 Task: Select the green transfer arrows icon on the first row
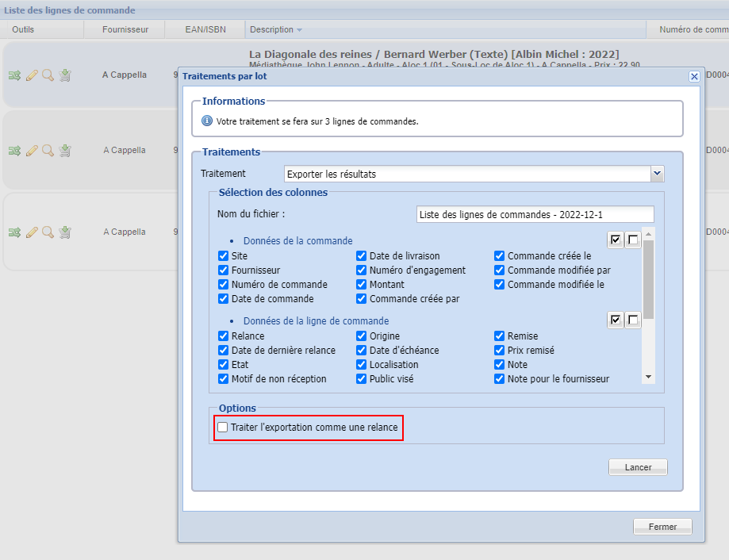16,75
